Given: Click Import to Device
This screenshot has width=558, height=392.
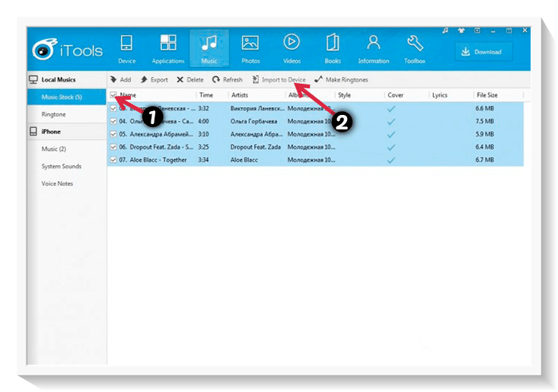Looking at the screenshot, I should [279, 80].
